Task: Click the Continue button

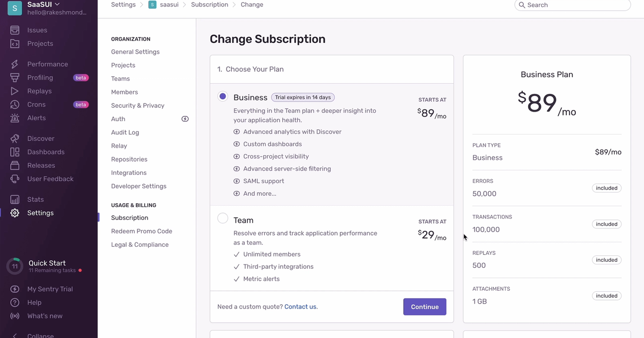Action: coord(425,307)
